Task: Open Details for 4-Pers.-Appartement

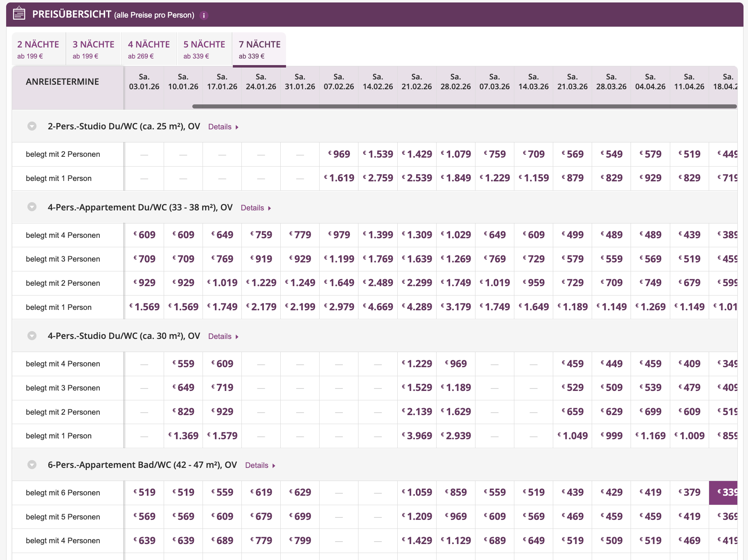Action: [x=256, y=208]
